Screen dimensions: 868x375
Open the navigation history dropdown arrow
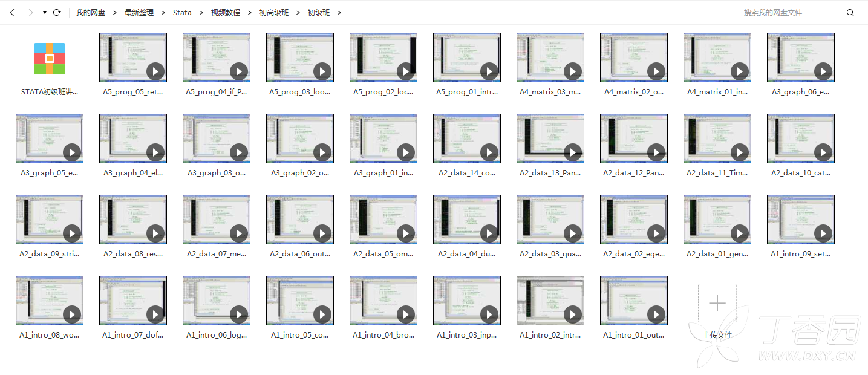point(45,13)
